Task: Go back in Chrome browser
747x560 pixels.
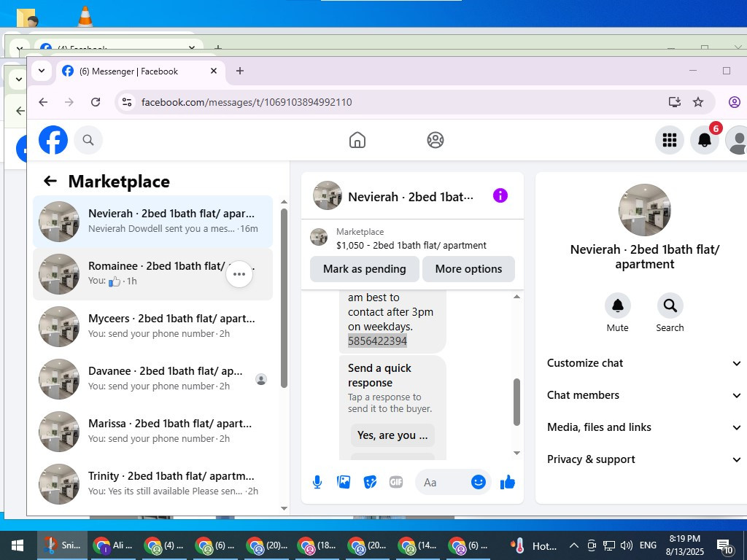Action: [x=43, y=102]
